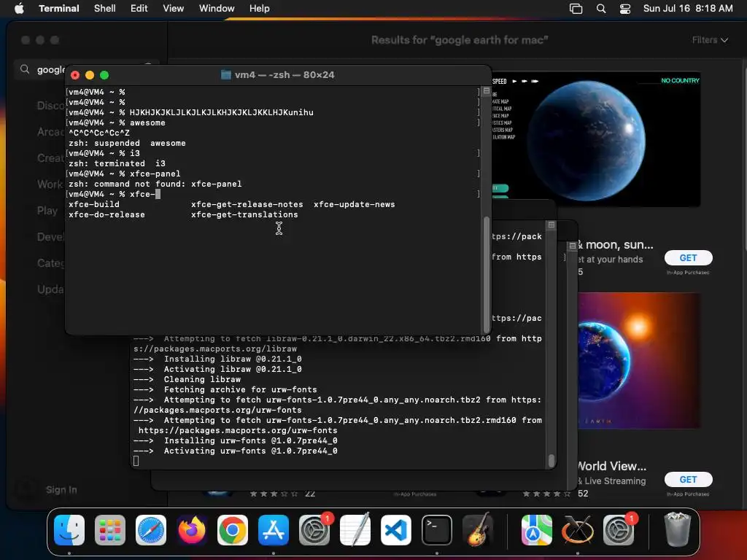Open XQuartz from the Dock
747x560 pixels.
click(x=578, y=530)
